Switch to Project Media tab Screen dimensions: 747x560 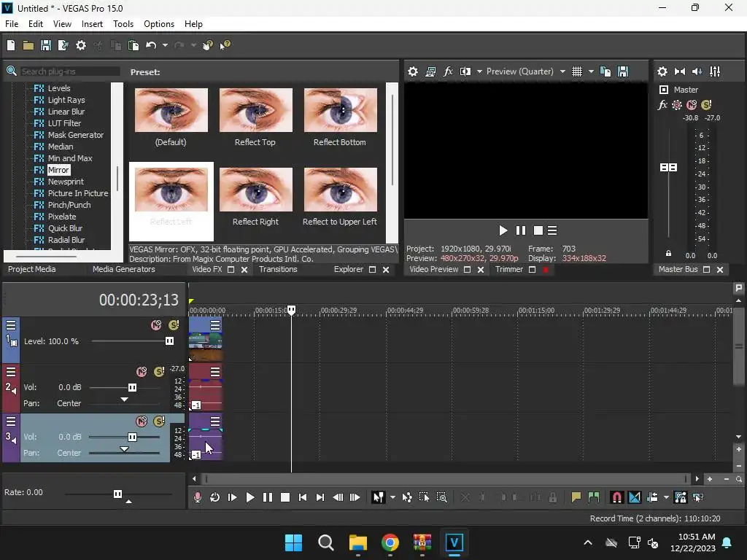[32, 270]
